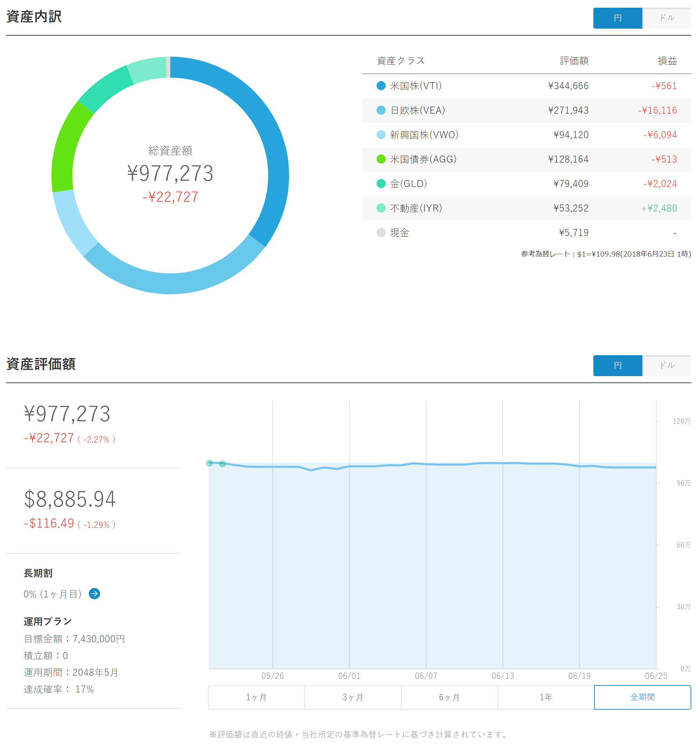Click the 不動産(IYR) mint legend dot
700x746 pixels.
(381, 208)
